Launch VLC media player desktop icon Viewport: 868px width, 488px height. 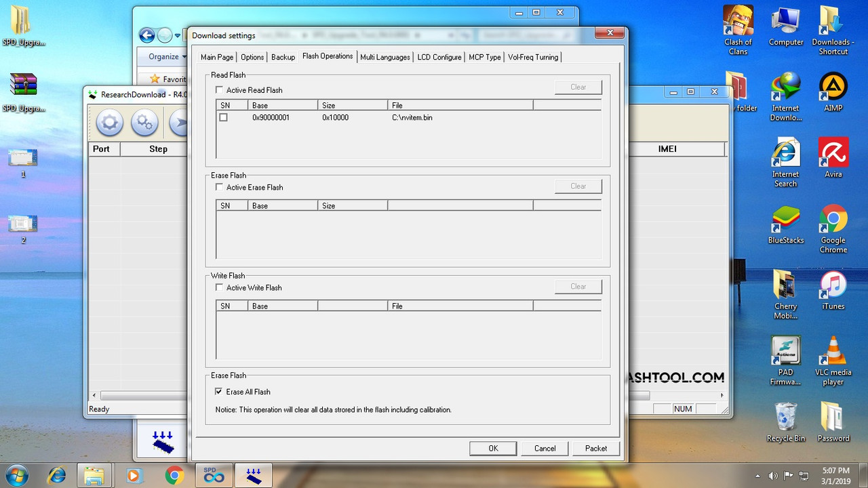(x=833, y=361)
